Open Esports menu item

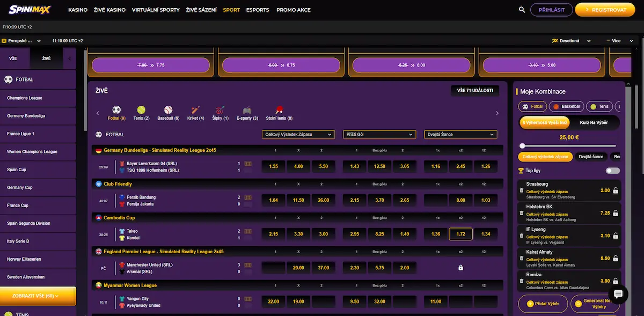coord(258,10)
